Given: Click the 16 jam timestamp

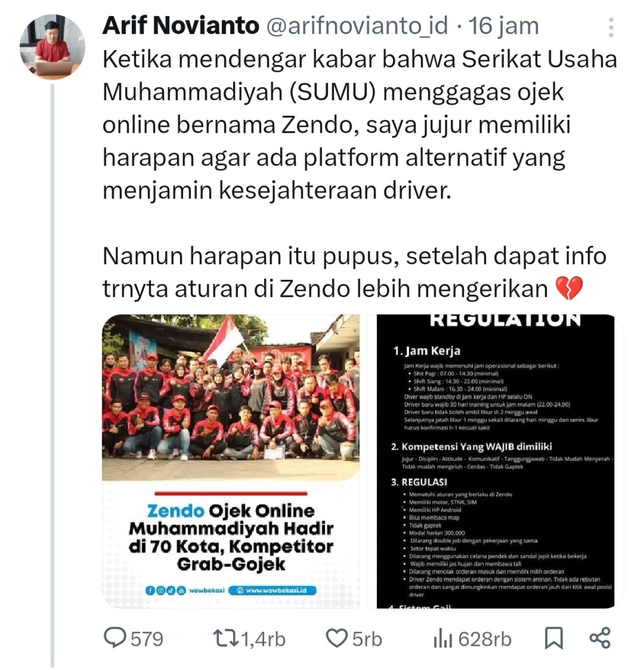Looking at the screenshot, I should click(504, 26).
